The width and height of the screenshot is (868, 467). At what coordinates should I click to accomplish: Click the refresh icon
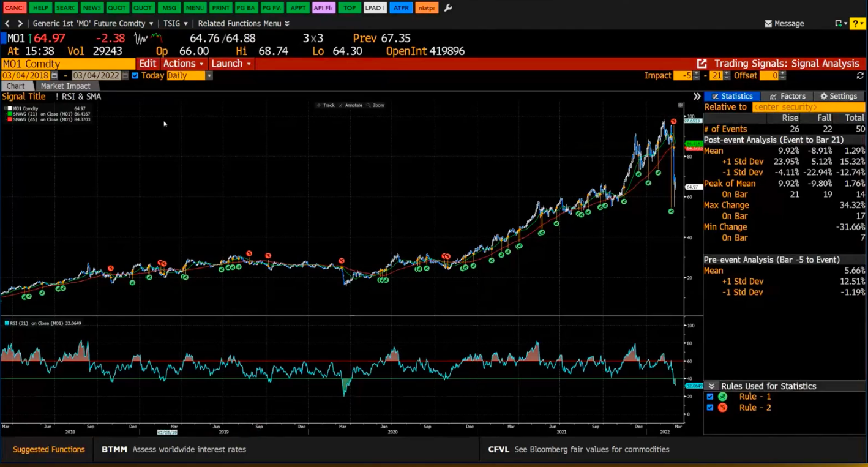860,76
